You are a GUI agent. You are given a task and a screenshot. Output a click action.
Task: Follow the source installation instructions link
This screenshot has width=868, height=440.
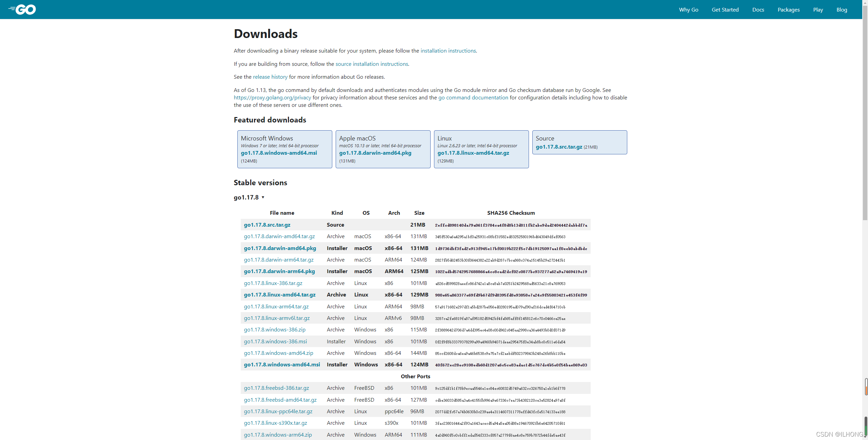(372, 64)
